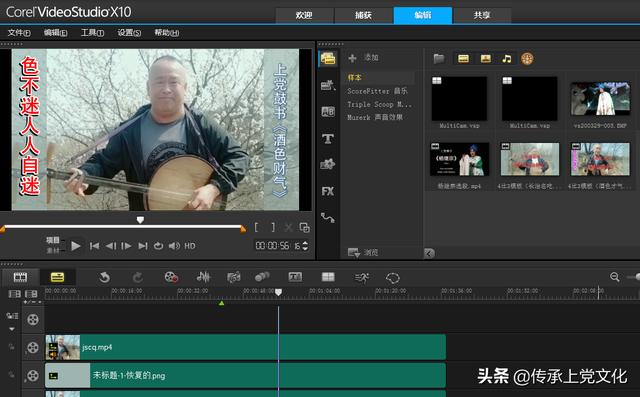This screenshot has height=397, width=640.
Task: Switch to Storyboard view
Action: pyautogui.click(x=20, y=277)
